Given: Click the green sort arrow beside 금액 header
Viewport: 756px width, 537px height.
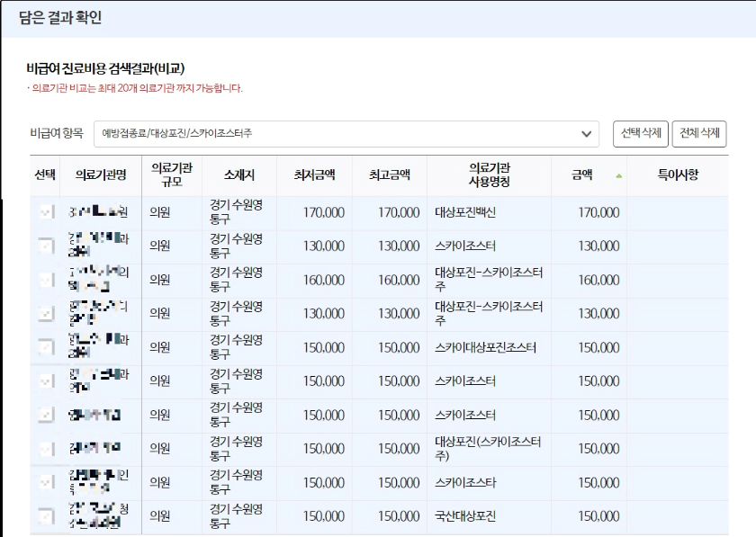Looking at the screenshot, I should tap(619, 176).
